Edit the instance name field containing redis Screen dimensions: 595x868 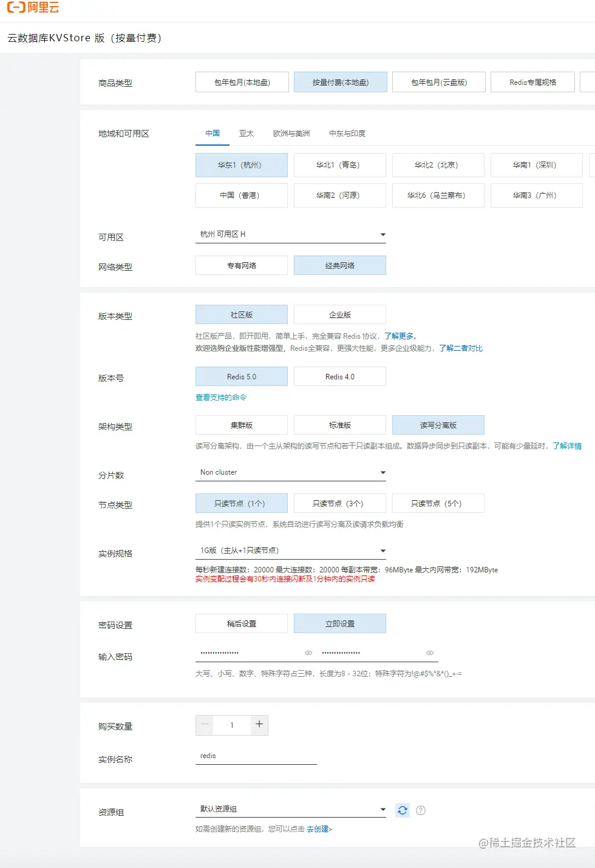[x=256, y=756]
